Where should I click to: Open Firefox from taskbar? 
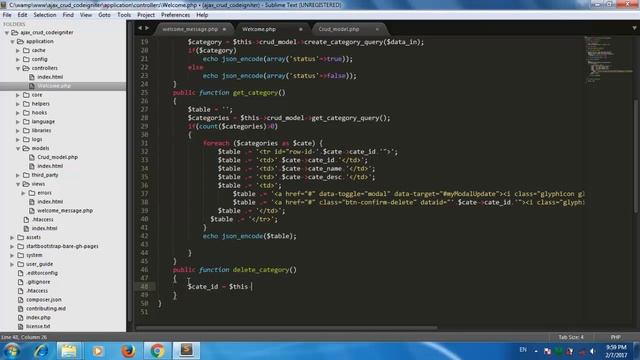coord(128,351)
